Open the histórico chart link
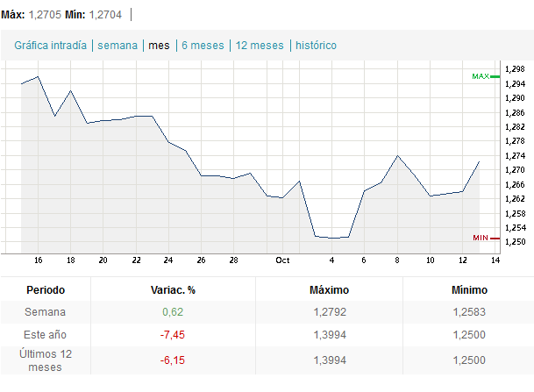The height and width of the screenshot is (392, 534). tap(316, 45)
